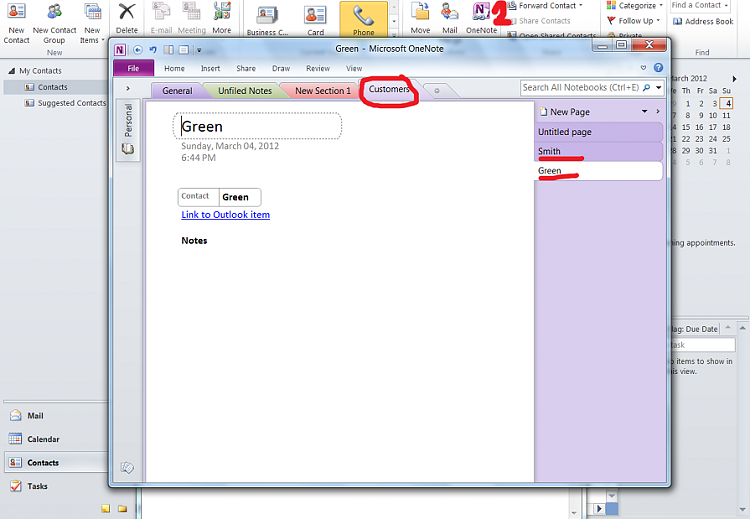
Task: Open the New Page dropdown arrow
Action: click(644, 111)
